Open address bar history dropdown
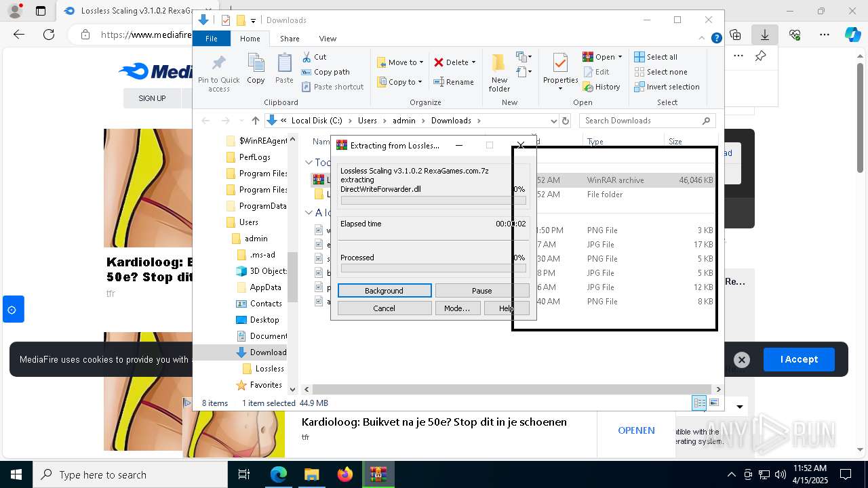 point(553,121)
